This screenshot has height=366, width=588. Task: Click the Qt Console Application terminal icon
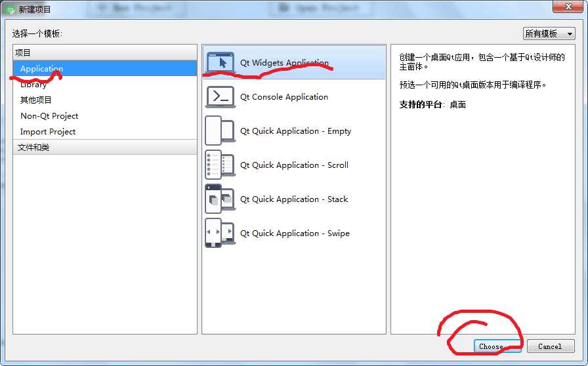pyautogui.click(x=220, y=97)
